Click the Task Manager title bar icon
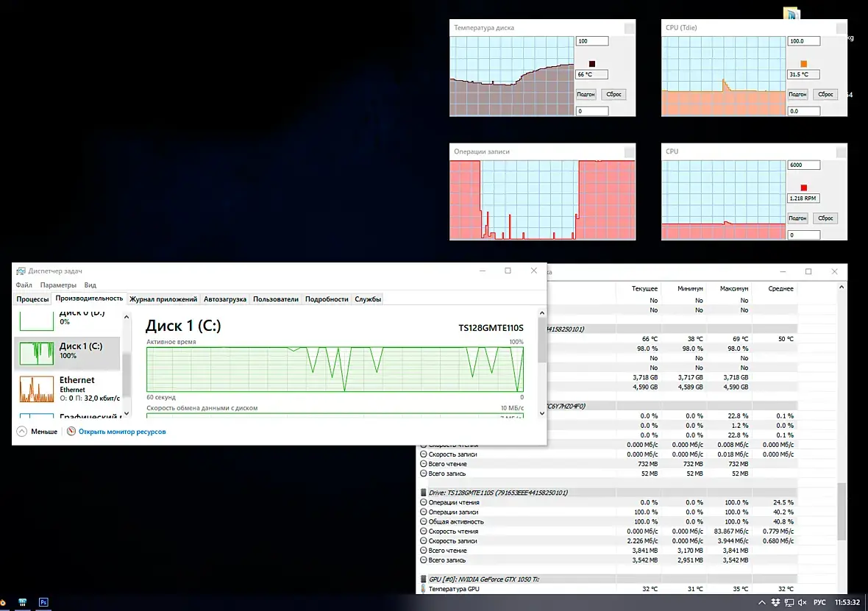This screenshot has height=611, width=868. click(21, 271)
